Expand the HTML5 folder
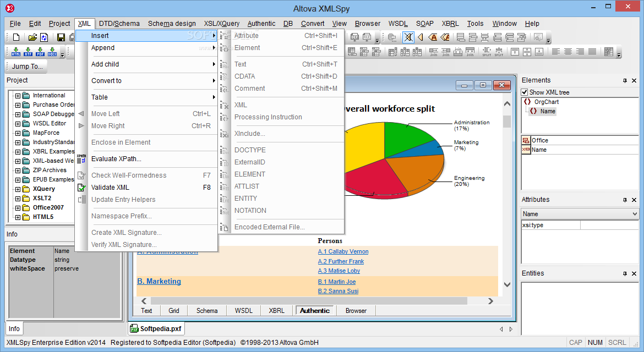The height and width of the screenshot is (352, 644). (18, 217)
